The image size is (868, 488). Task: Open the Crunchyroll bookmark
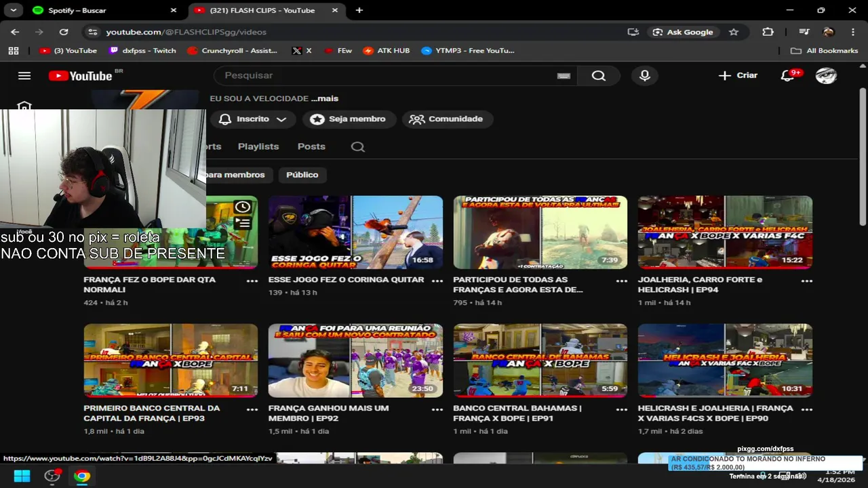coord(233,50)
